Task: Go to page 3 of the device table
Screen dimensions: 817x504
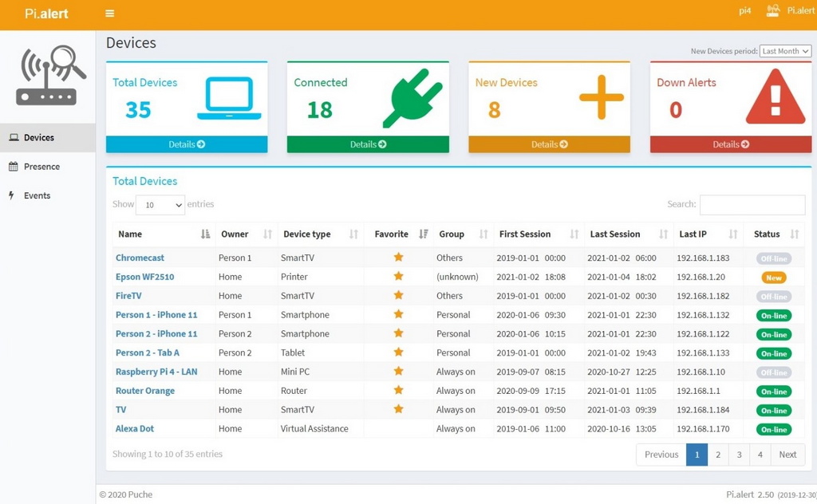Action: 739,455
